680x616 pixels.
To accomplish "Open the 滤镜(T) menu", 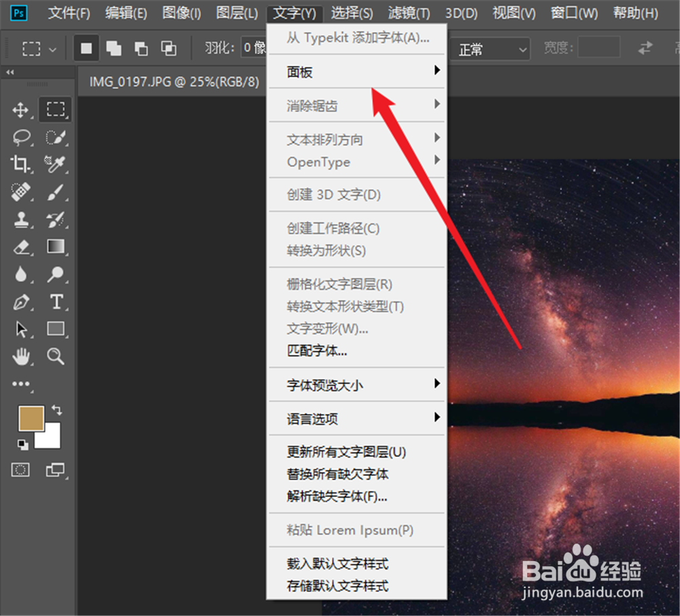I will [x=409, y=14].
